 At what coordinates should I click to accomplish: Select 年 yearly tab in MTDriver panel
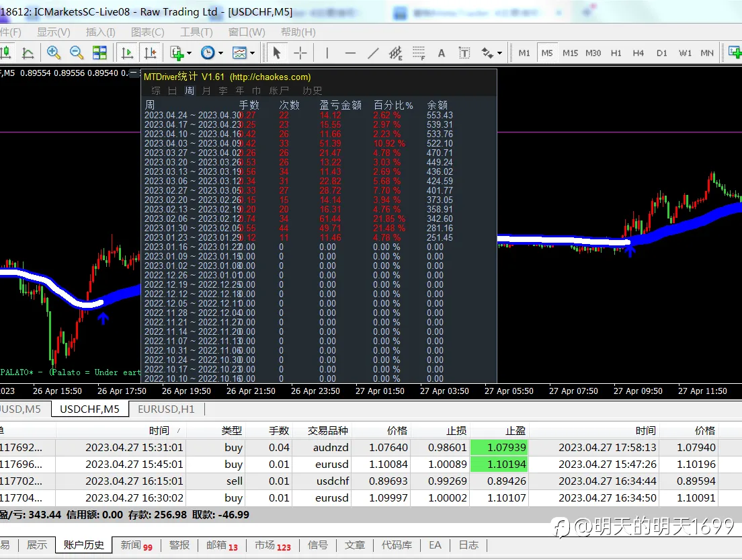240,90
